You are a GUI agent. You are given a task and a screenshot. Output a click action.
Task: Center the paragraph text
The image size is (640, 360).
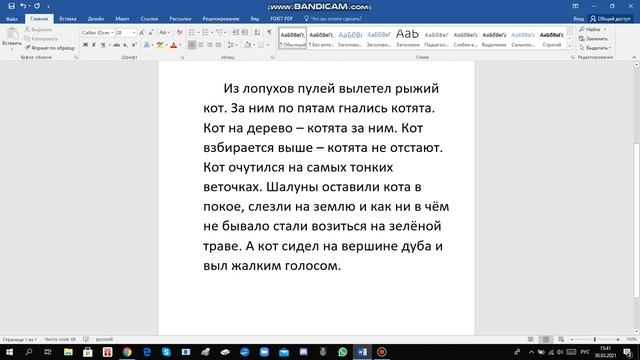[200, 45]
